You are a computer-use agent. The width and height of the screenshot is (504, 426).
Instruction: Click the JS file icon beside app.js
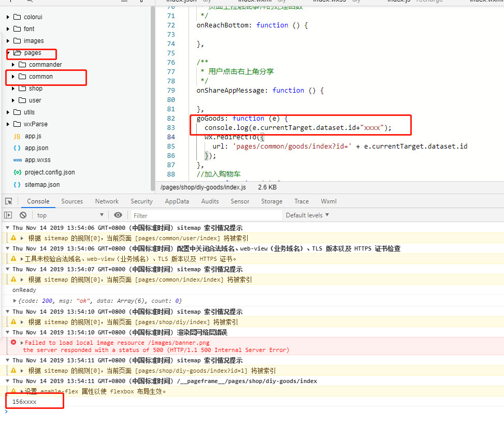pos(17,136)
